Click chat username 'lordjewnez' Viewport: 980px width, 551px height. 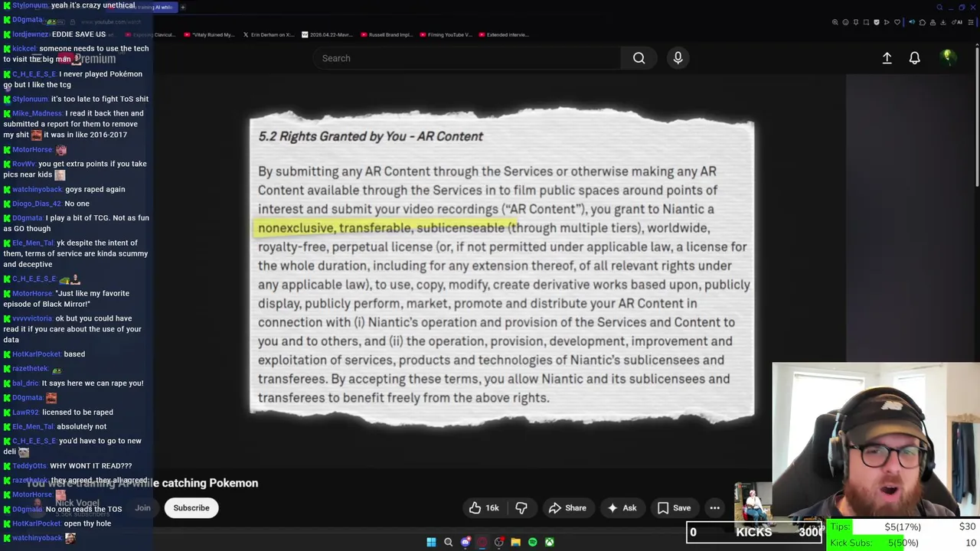coord(31,34)
